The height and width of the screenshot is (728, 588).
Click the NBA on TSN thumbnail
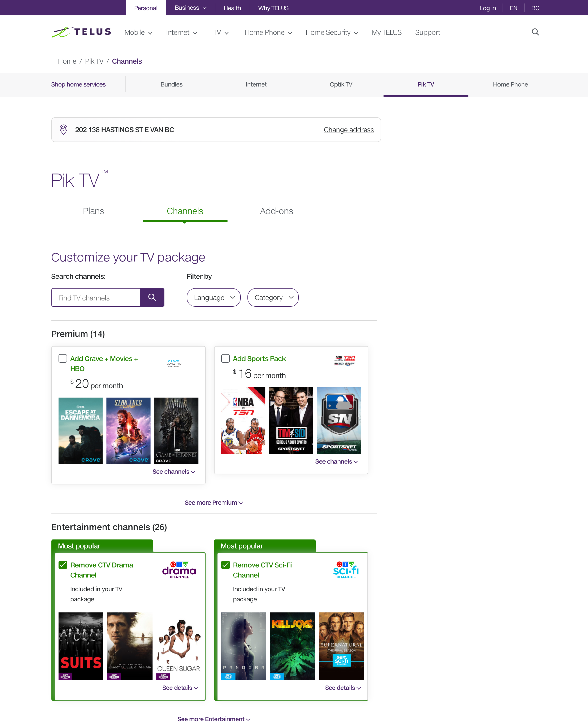coord(243,420)
